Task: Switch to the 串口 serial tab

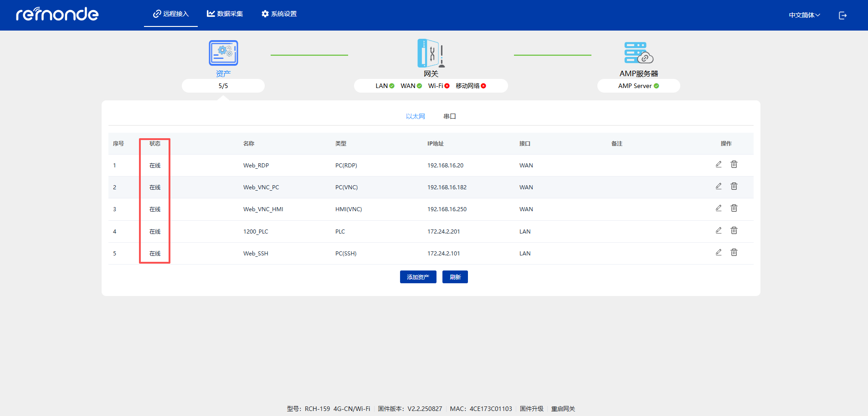Action: [449, 116]
